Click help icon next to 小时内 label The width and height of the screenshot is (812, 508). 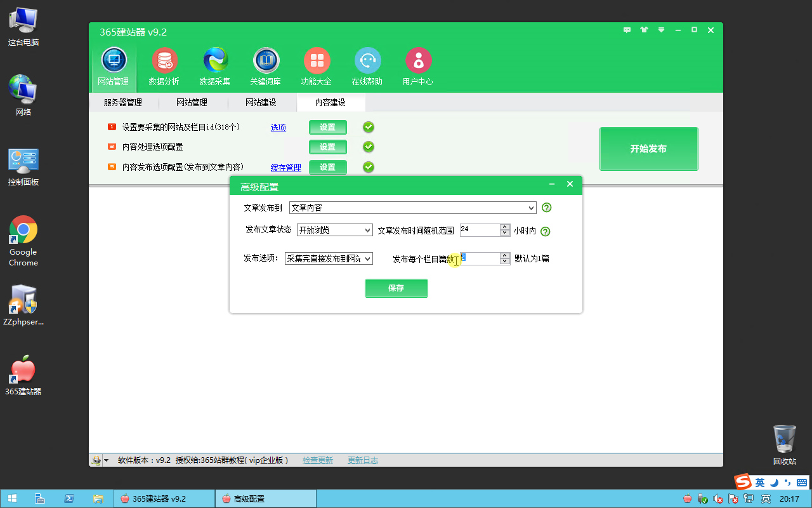pyautogui.click(x=545, y=231)
